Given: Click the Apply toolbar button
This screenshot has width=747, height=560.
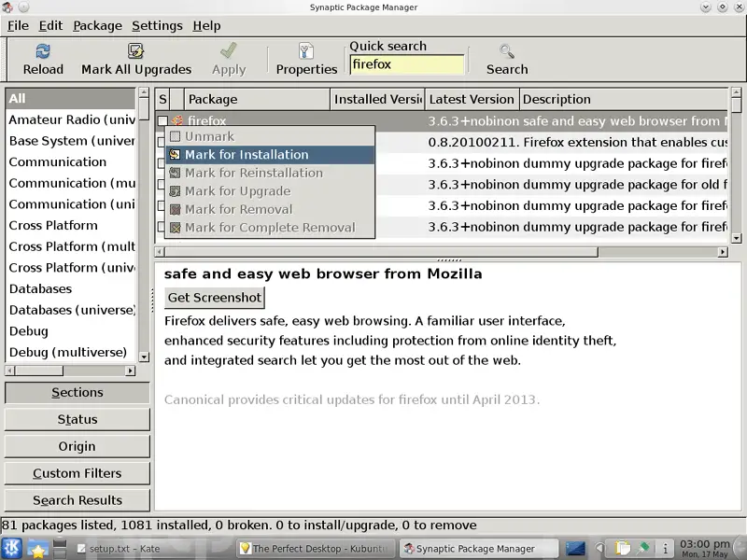Looking at the screenshot, I should [229, 59].
